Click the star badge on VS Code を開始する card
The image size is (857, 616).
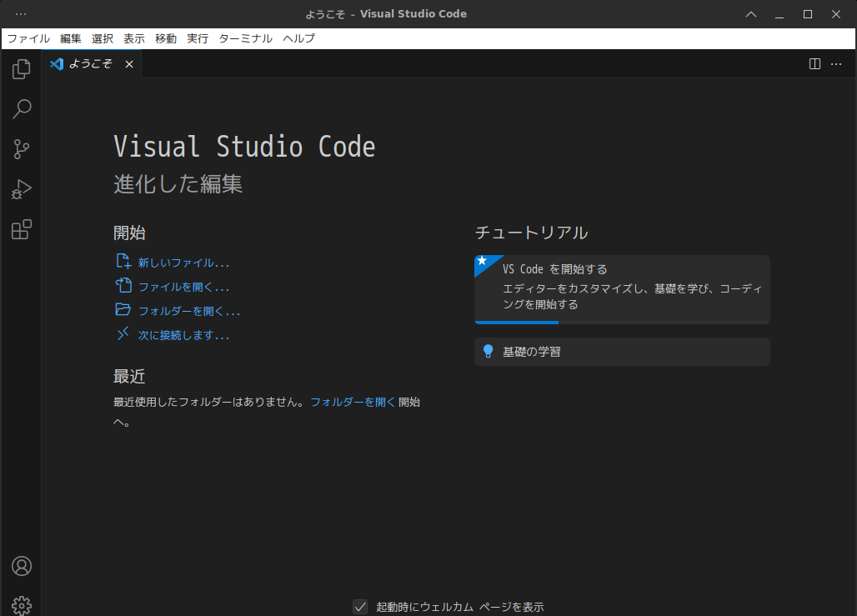[482, 261]
